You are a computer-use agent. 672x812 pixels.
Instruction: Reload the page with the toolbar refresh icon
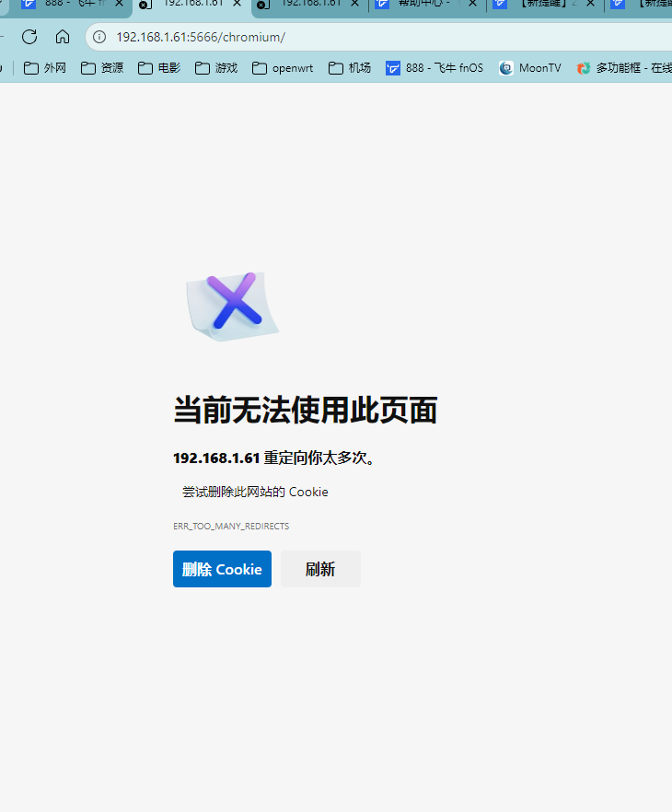click(29, 37)
